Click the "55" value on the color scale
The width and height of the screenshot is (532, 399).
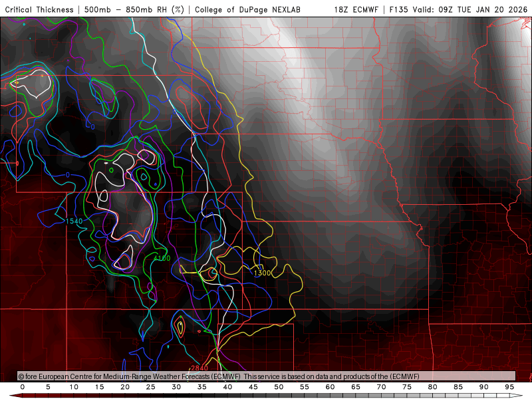pyautogui.click(x=305, y=387)
